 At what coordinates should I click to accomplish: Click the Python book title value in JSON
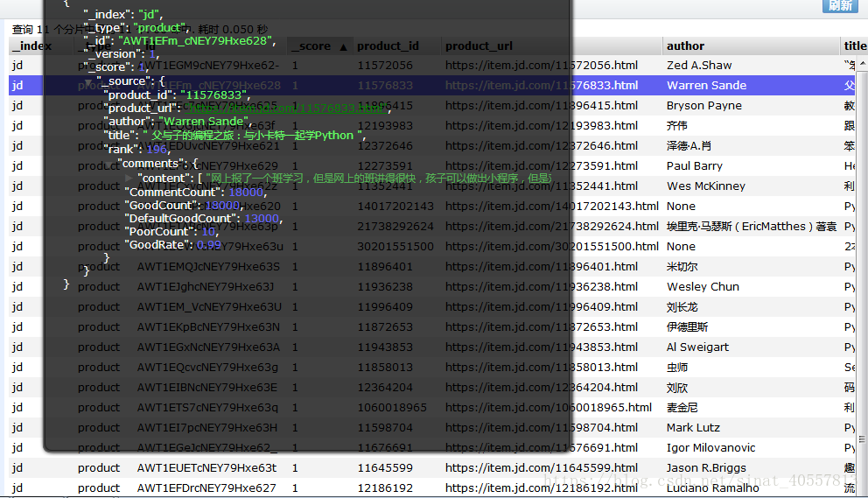tap(252, 135)
